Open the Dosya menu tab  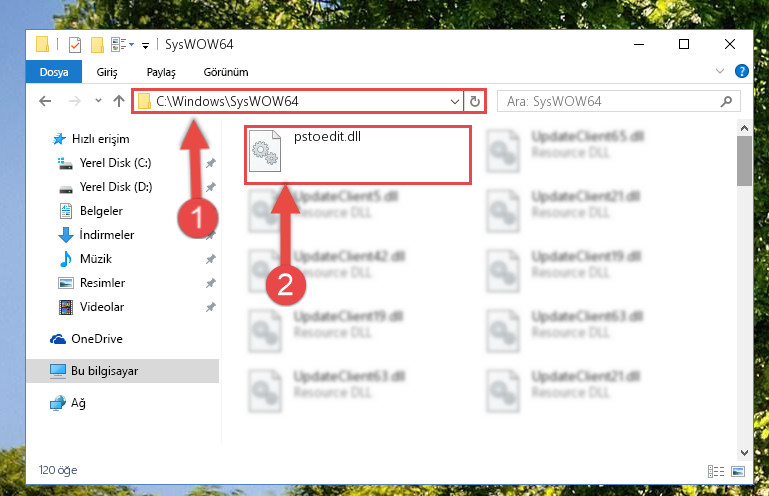(54, 72)
